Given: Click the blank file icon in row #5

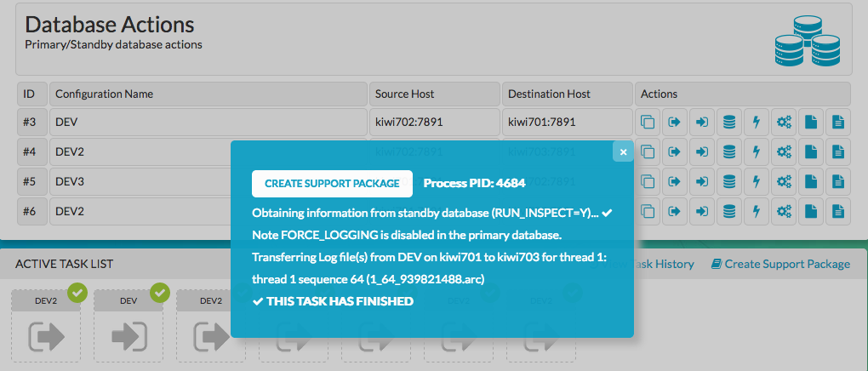Looking at the screenshot, I should pyautogui.click(x=810, y=181).
